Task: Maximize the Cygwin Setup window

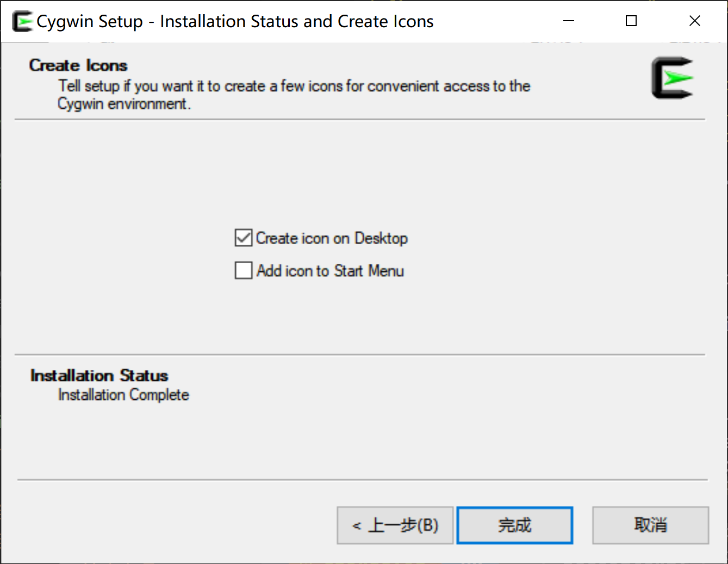Action: click(x=631, y=21)
